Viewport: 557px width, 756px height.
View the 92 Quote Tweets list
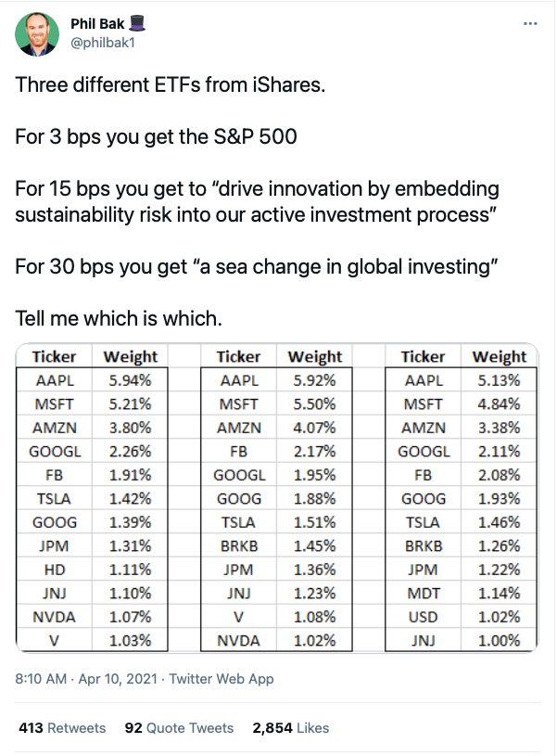[179, 728]
